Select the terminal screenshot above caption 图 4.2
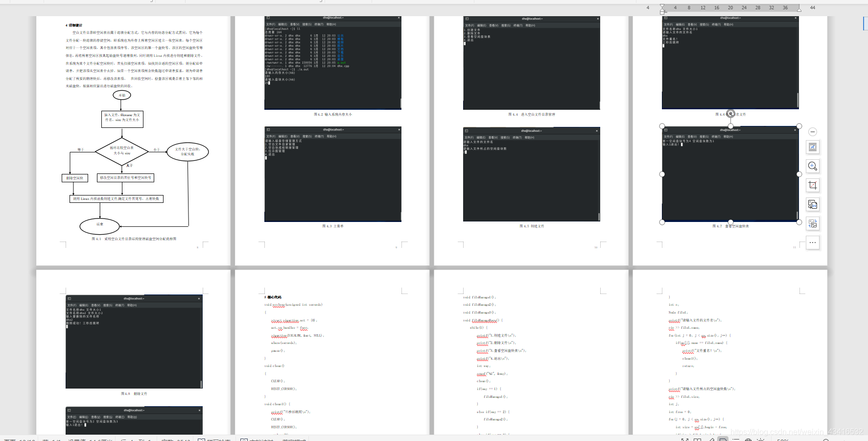The image size is (868, 441). pyautogui.click(x=333, y=63)
